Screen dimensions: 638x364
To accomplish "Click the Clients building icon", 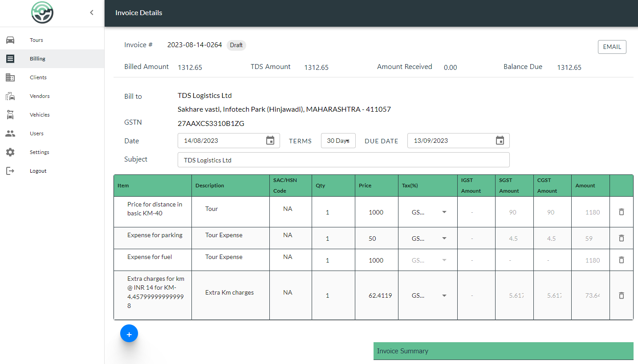I will [x=10, y=77].
